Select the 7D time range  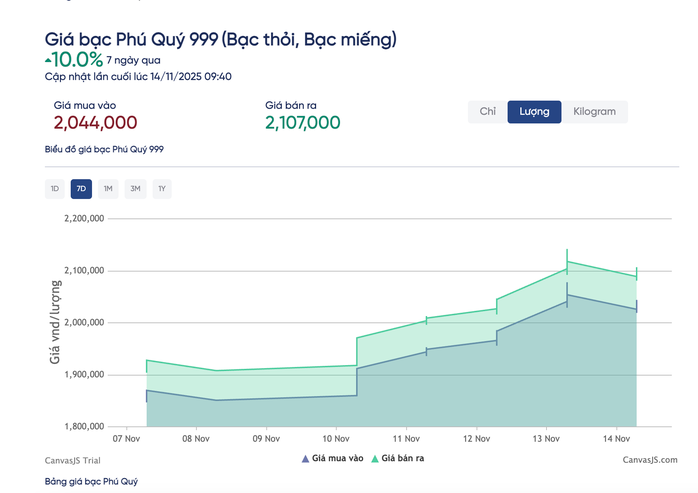coord(81,188)
